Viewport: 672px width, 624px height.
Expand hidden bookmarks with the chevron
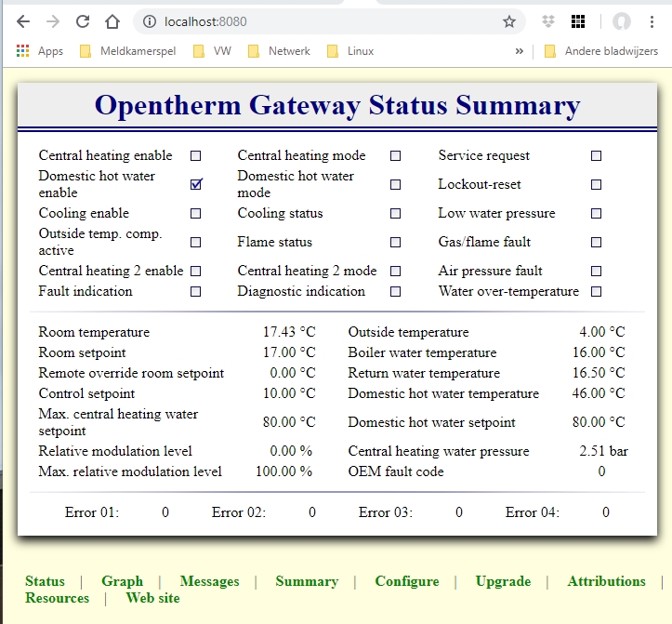[x=520, y=51]
